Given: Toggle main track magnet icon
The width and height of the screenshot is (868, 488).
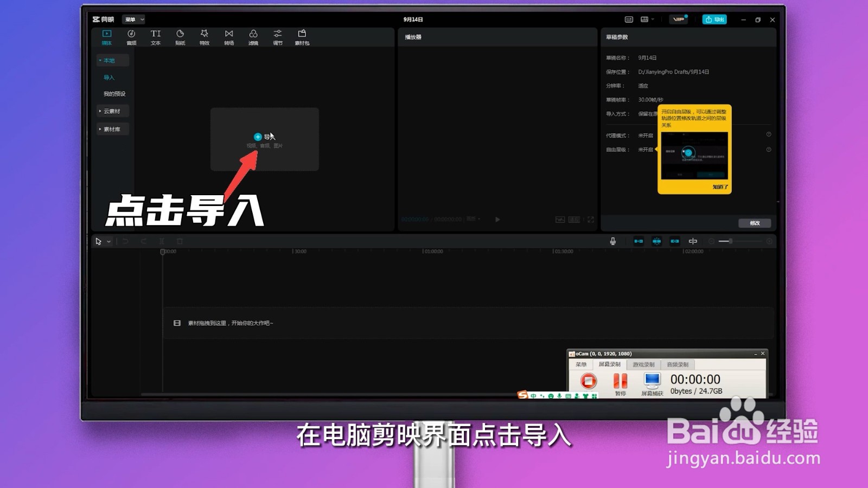Looking at the screenshot, I should pyautogui.click(x=639, y=241).
